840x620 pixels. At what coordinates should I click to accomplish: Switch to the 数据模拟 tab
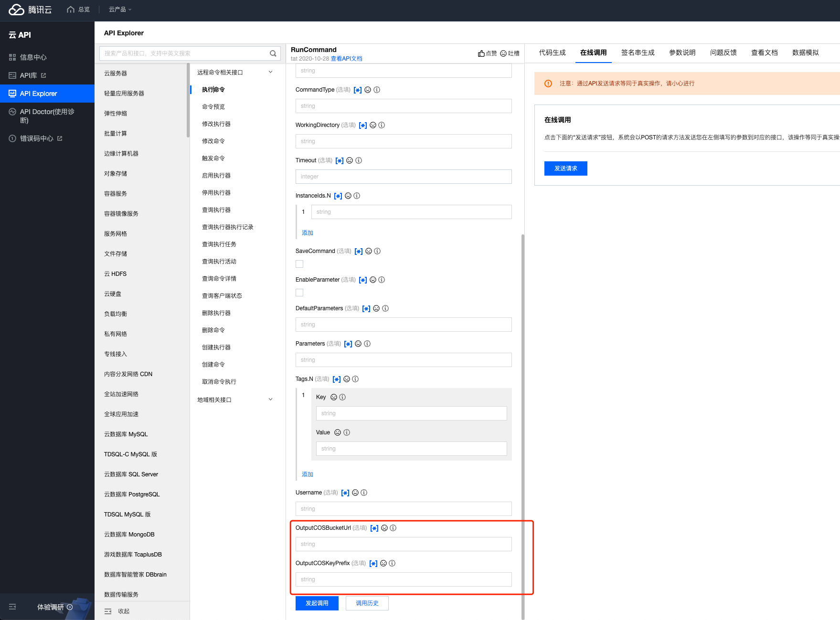click(805, 53)
